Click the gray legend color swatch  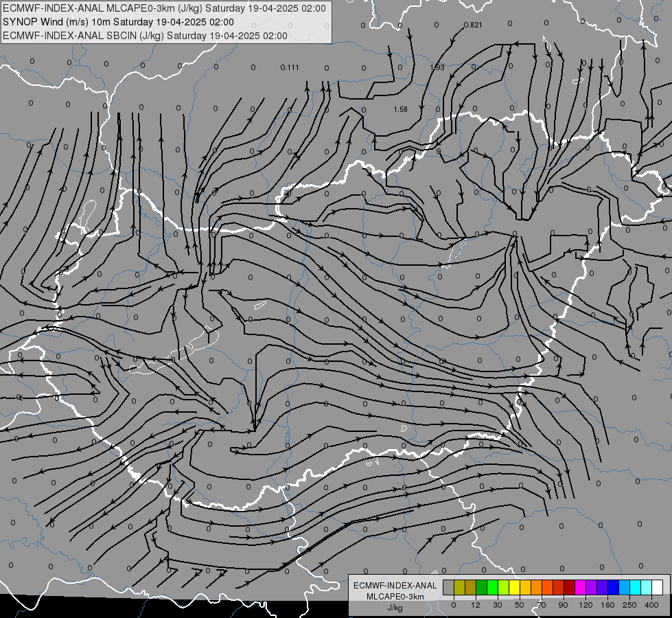449,587
